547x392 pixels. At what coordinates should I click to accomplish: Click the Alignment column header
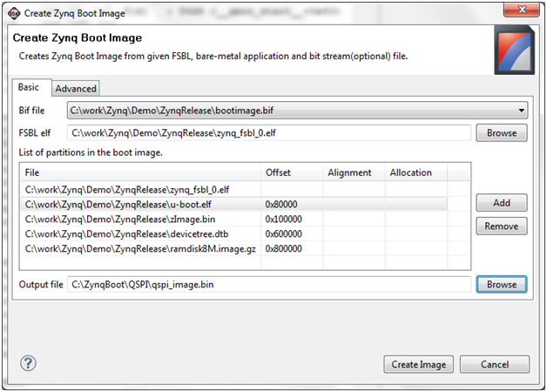pyautogui.click(x=354, y=172)
